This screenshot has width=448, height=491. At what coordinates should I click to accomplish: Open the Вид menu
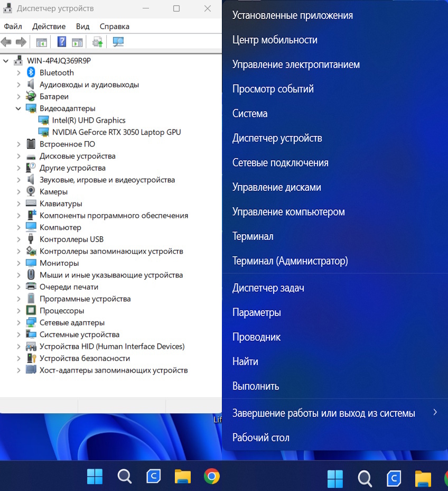tap(82, 26)
